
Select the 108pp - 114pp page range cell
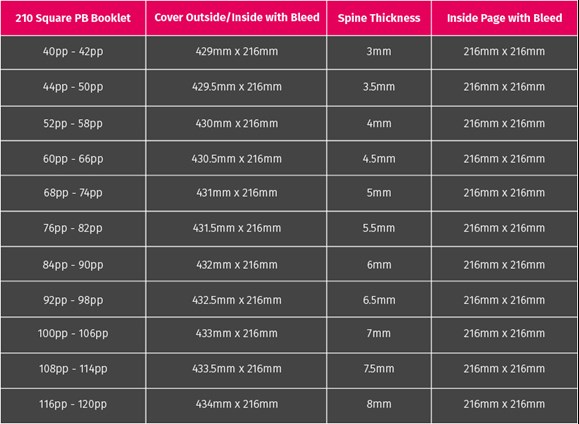[73, 369]
